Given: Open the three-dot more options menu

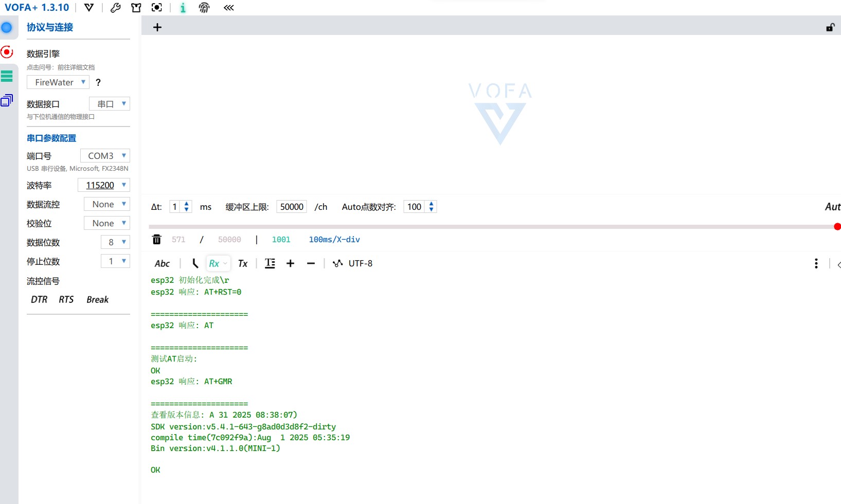Looking at the screenshot, I should 816,263.
